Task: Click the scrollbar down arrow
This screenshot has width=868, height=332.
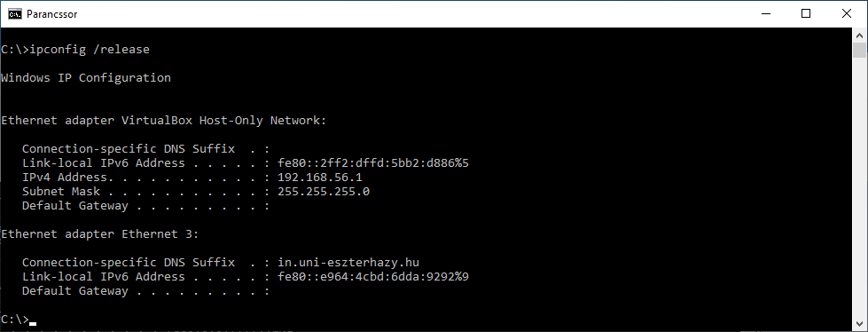Action: coord(859,322)
